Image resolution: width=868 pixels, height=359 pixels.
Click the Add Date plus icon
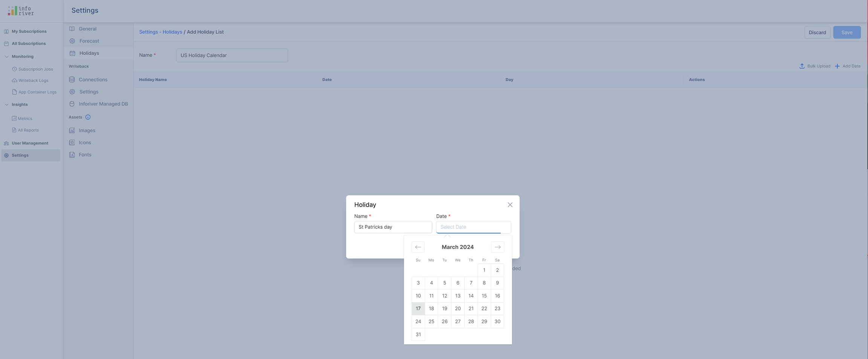pyautogui.click(x=837, y=66)
